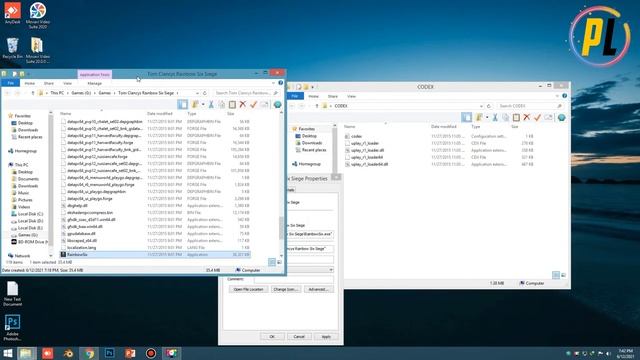This screenshot has height=360, width=640.
Task: Click the orange checkmark icon in the Rainbow Six Siege window toolbar
Action: (x=253, y=104)
